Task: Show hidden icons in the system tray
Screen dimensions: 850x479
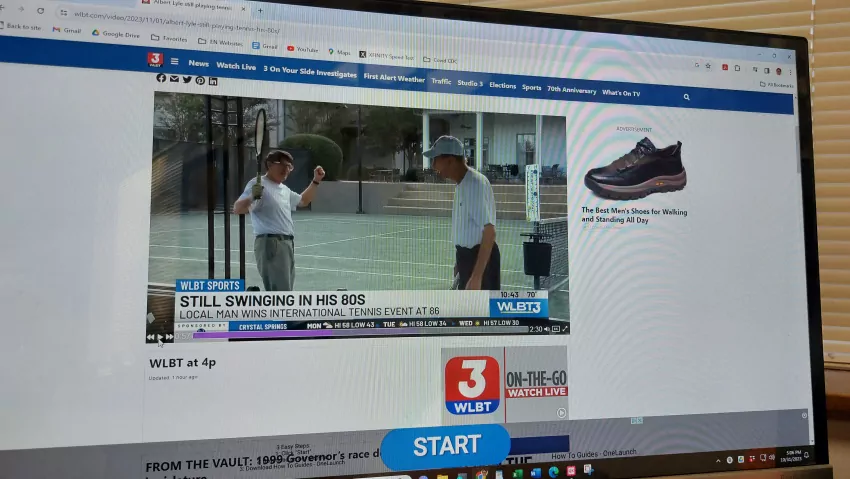Action: pyautogui.click(x=717, y=460)
